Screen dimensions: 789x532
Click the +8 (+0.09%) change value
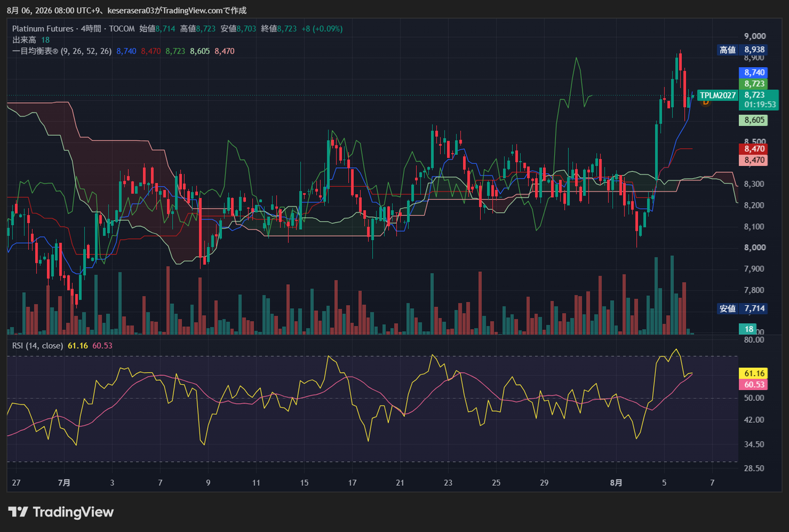(322, 29)
